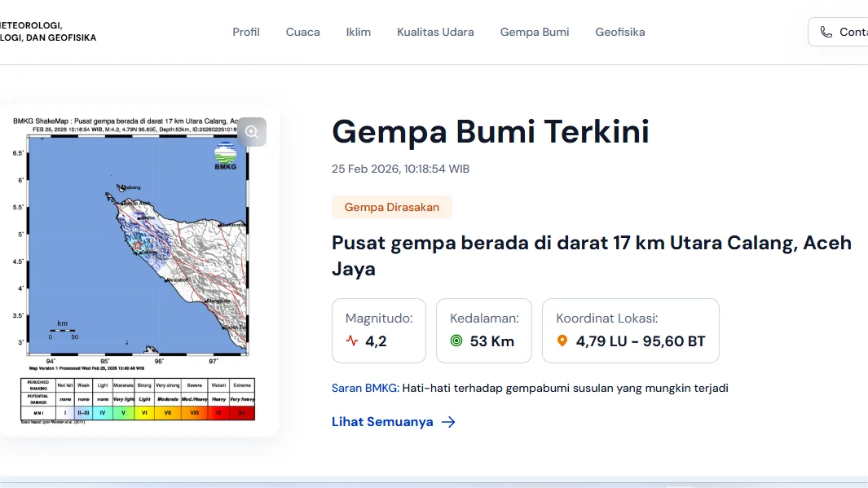This screenshot has height=488, width=868.
Task: Go to Kualitas Udara in the navbar
Action: click(x=435, y=32)
